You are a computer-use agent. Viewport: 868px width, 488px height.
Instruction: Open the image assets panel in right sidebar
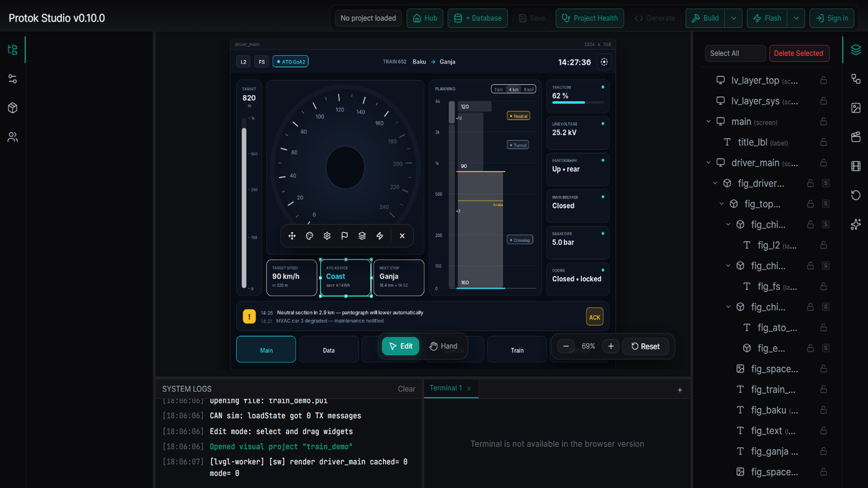(x=856, y=108)
